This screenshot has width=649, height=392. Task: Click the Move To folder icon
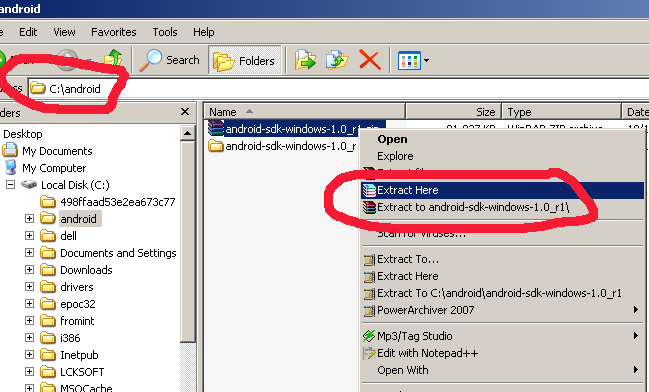point(305,60)
